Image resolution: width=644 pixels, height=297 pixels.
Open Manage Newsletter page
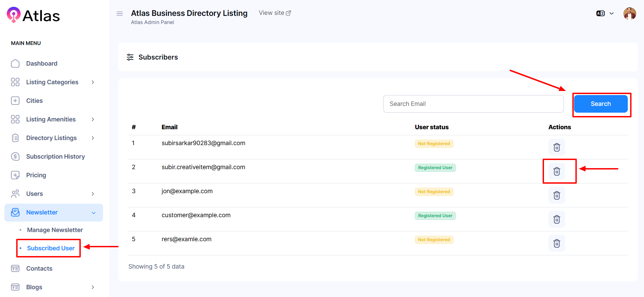coord(55,230)
